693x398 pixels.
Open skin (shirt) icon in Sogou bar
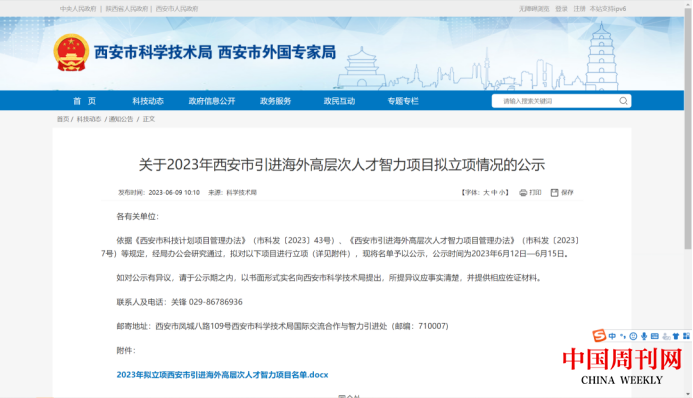pyautogui.click(x=676, y=336)
